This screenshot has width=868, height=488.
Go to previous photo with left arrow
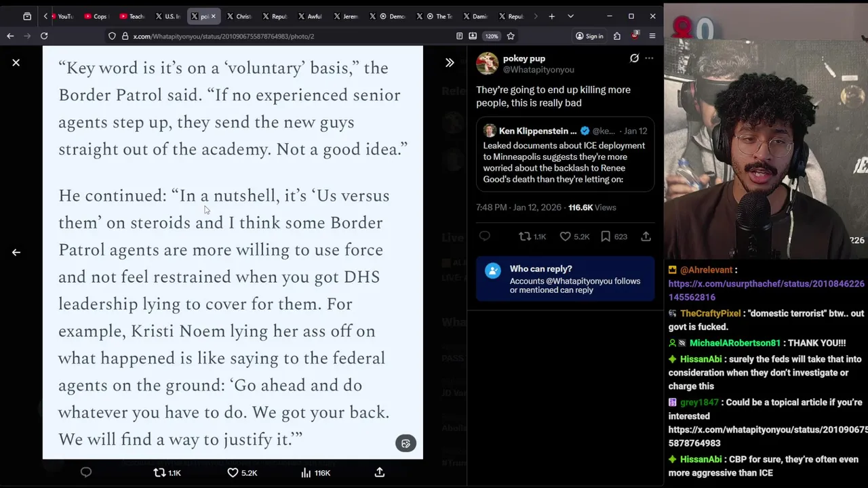[x=16, y=252]
